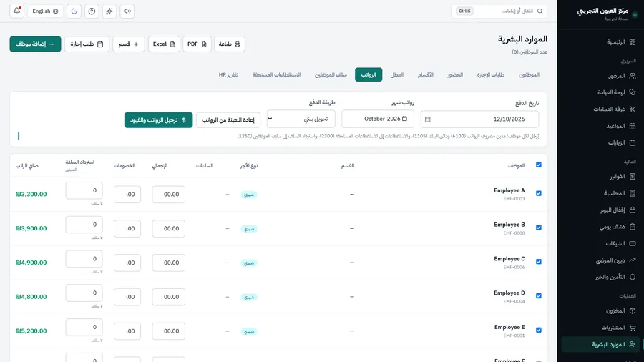Click the مركز العيون التجريبي clinic name
This screenshot has width=644, height=362.
click(x=602, y=11)
